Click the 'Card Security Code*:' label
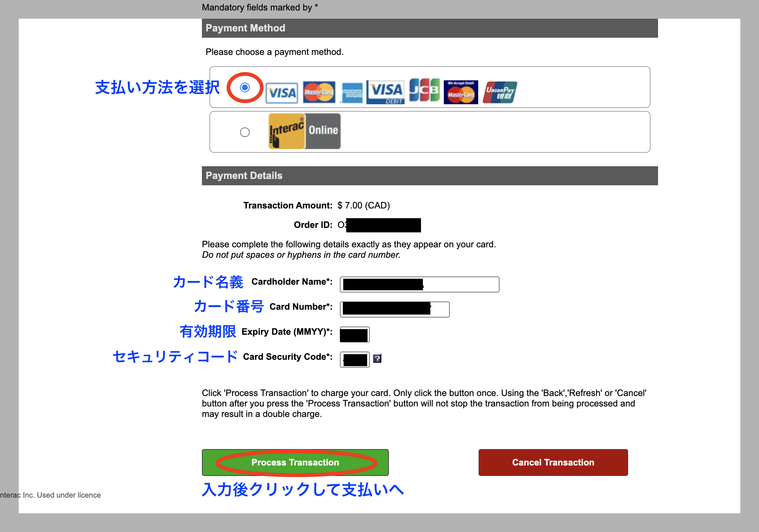The image size is (759, 532). (x=288, y=357)
